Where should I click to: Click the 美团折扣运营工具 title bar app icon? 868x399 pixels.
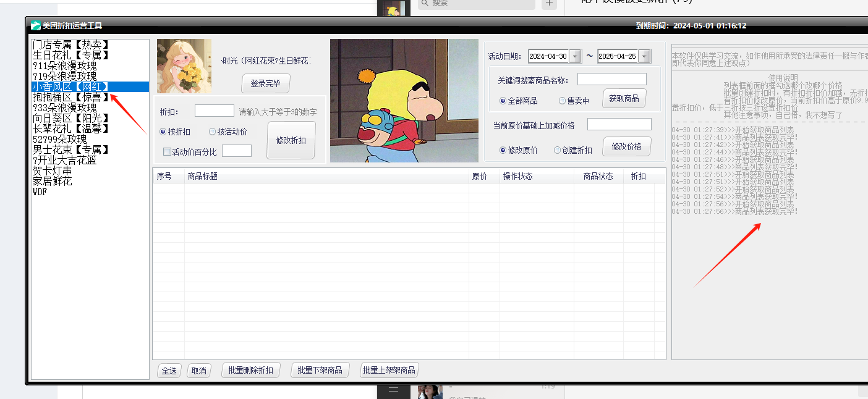pos(36,25)
